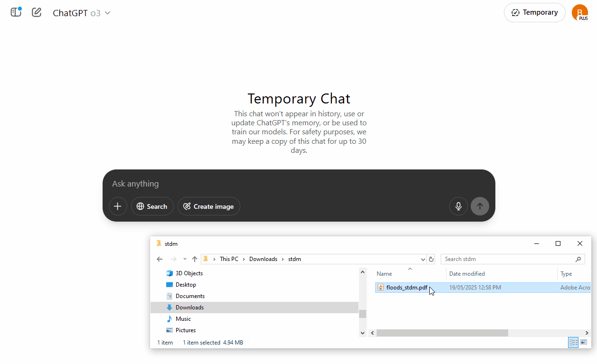Click navigation pane scroll up arrow

(362, 272)
